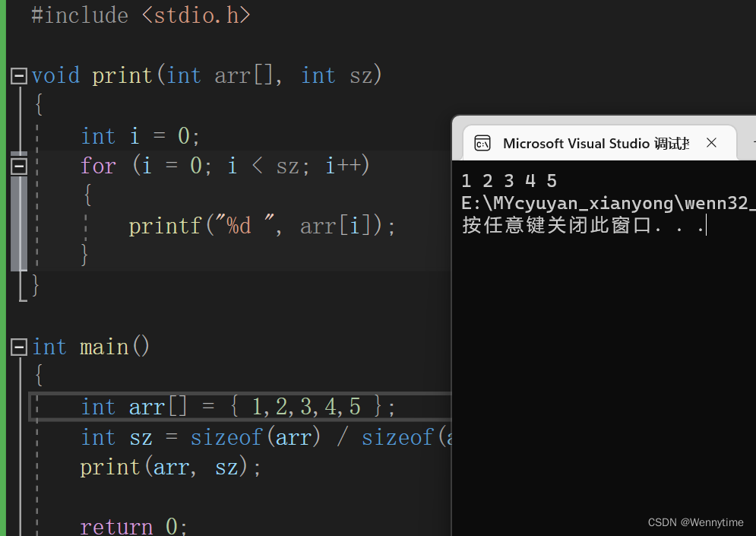756x536 pixels.
Task: Click the 'int sz = sizeof(arr)' line
Action: click(266, 438)
